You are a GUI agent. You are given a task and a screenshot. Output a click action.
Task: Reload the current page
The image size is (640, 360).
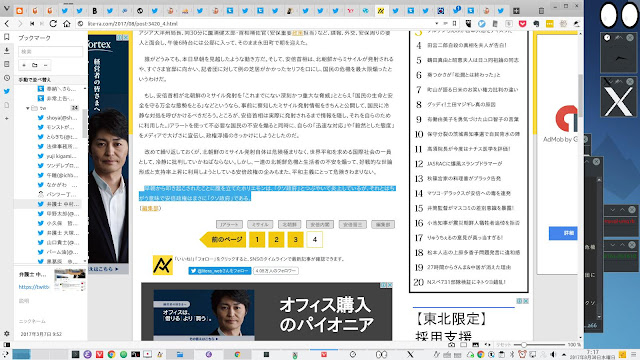click(x=53, y=24)
